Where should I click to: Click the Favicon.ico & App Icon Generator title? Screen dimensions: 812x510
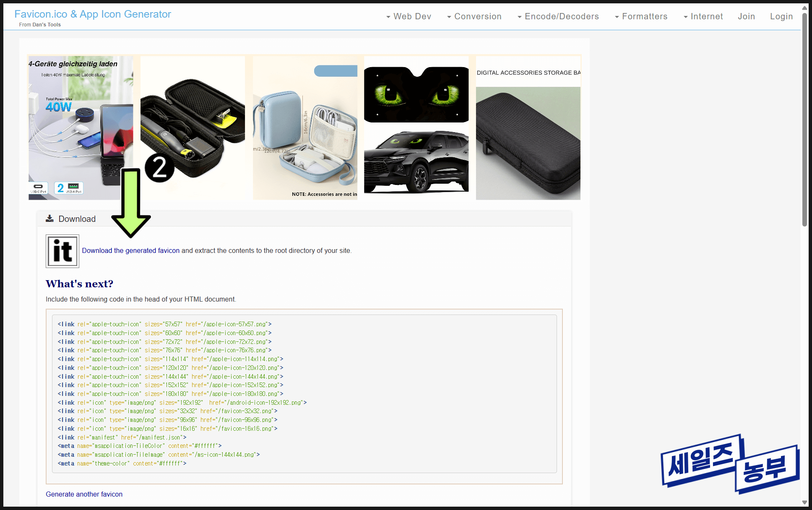coord(93,14)
